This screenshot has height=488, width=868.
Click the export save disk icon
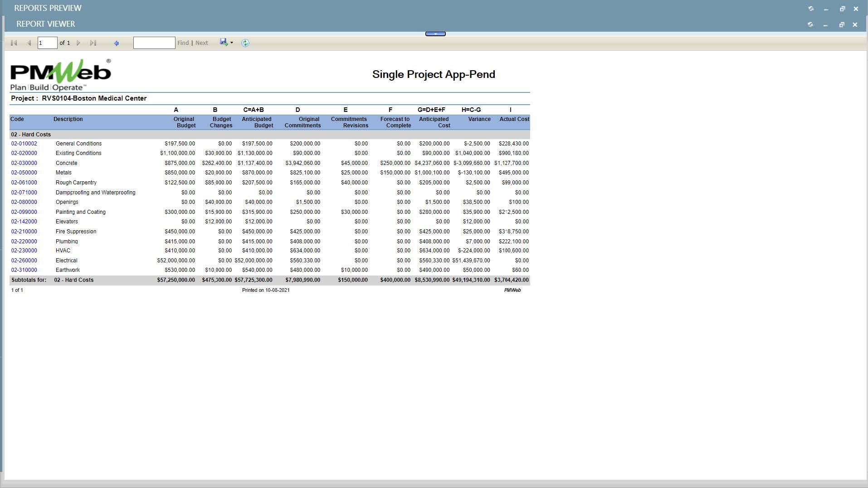coord(224,42)
